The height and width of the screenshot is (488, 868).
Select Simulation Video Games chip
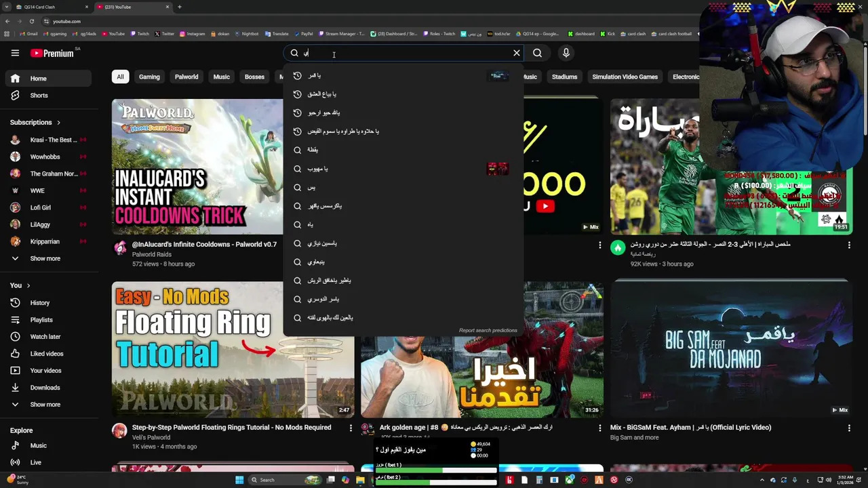click(625, 77)
